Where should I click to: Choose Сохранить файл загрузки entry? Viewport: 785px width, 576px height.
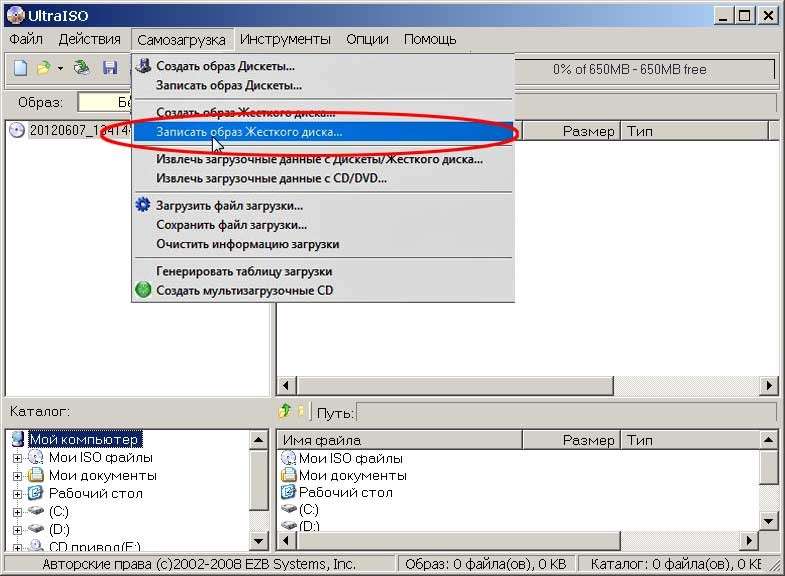coord(323,225)
